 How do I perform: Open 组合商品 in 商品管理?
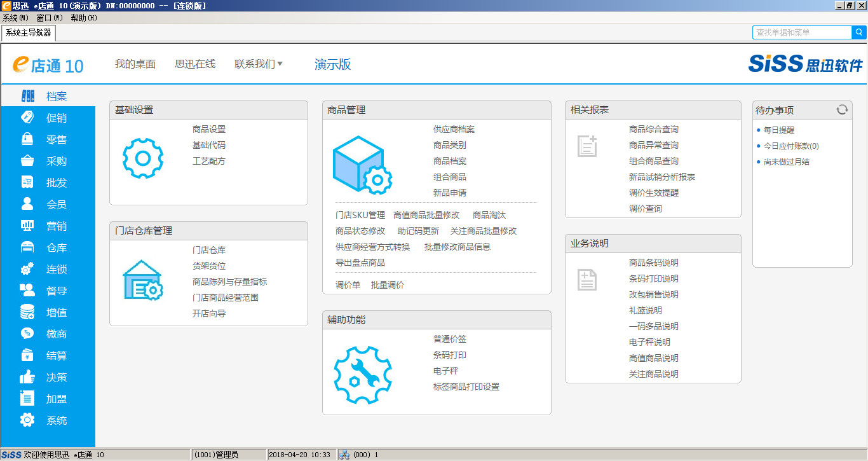pyautogui.click(x=450, y=177)
